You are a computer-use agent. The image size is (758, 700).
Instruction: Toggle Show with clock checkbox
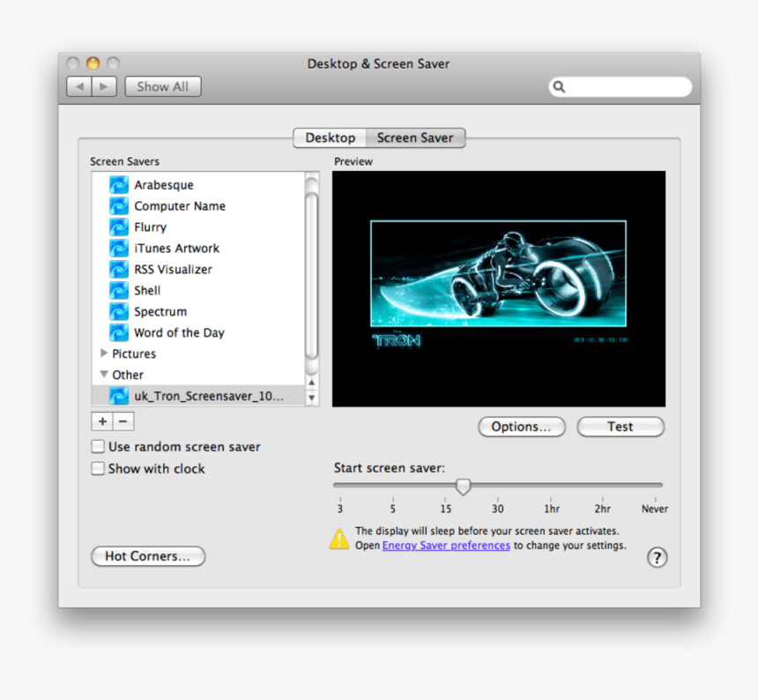[98, 468]
